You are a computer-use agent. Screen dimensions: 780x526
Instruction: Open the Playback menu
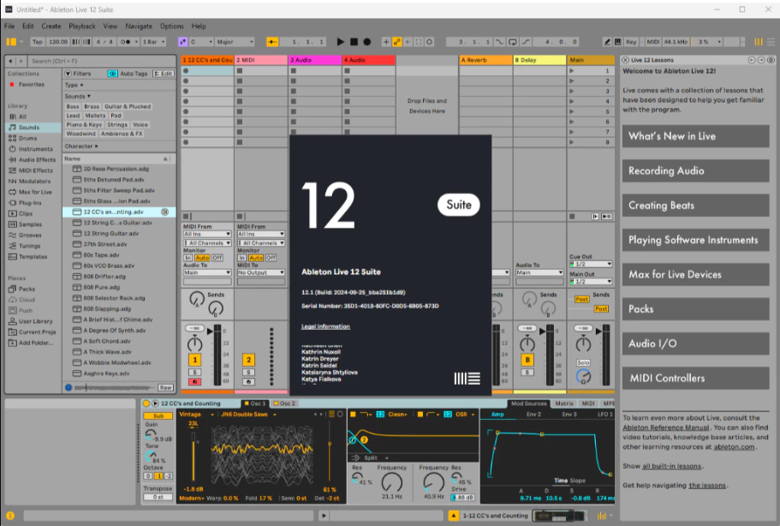[x=82, y=26]
